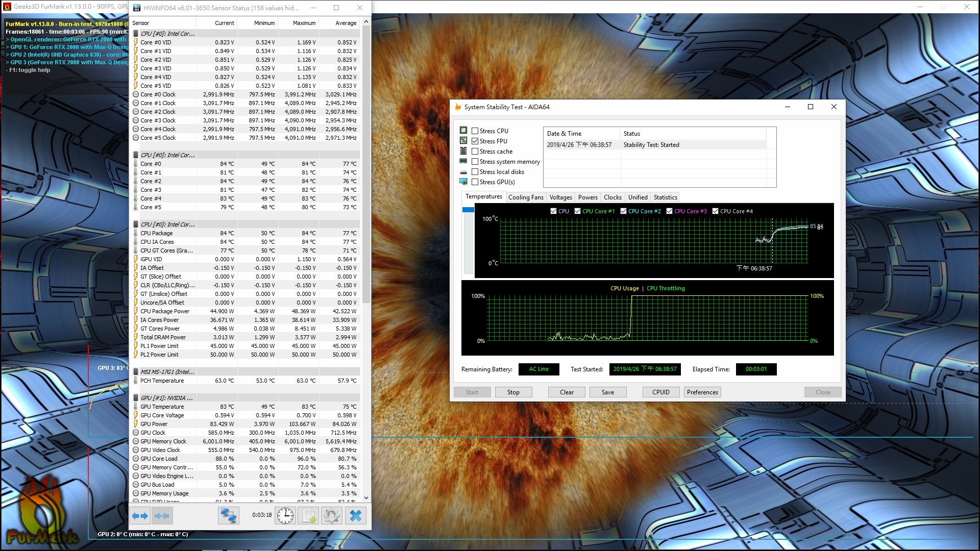980x551 pixels.
Task: Select the GPU Memory Usage row
Action: click(246, 493)
